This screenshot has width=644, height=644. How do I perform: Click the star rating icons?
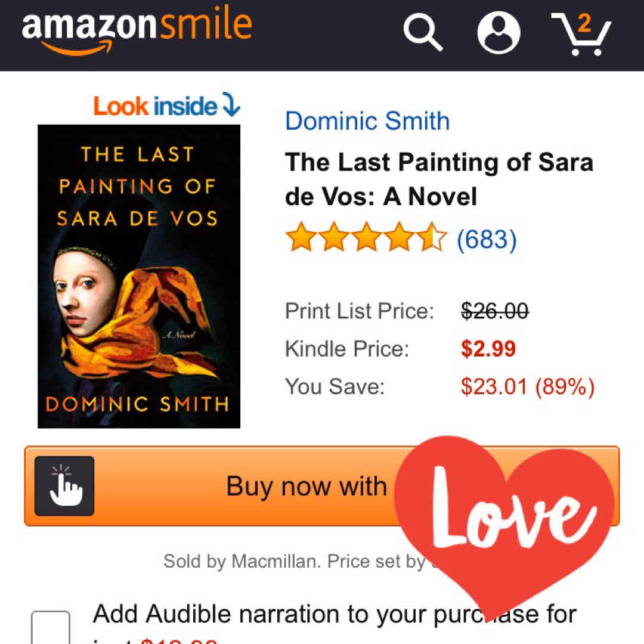pyautogui.click(x=366, y=239)
